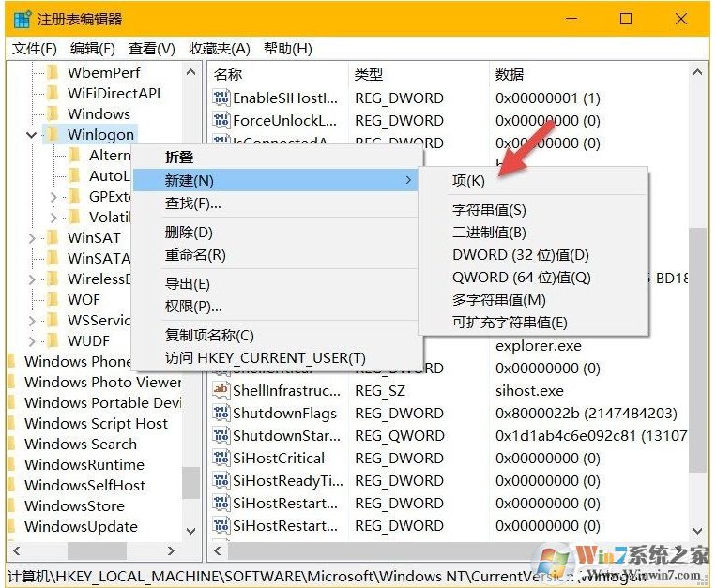Click the ShellInfrastructure string value icon

(x=221, y=391)
